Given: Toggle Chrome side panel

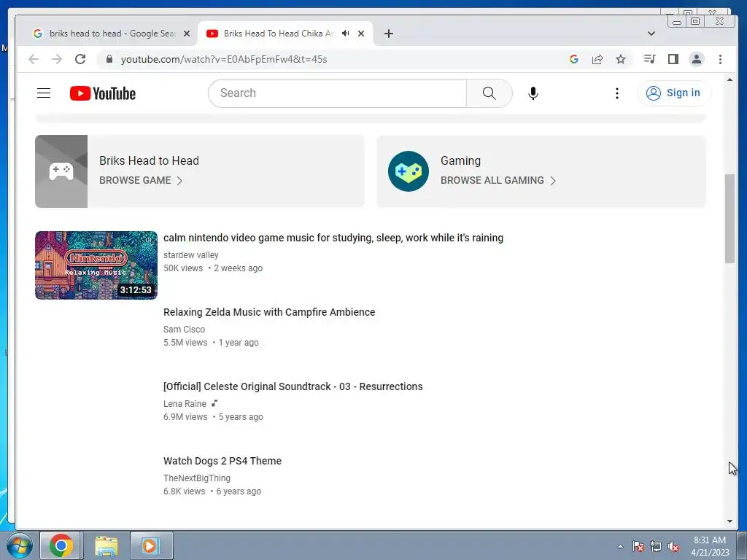Looking at the screenshot, I should (673, 59).
